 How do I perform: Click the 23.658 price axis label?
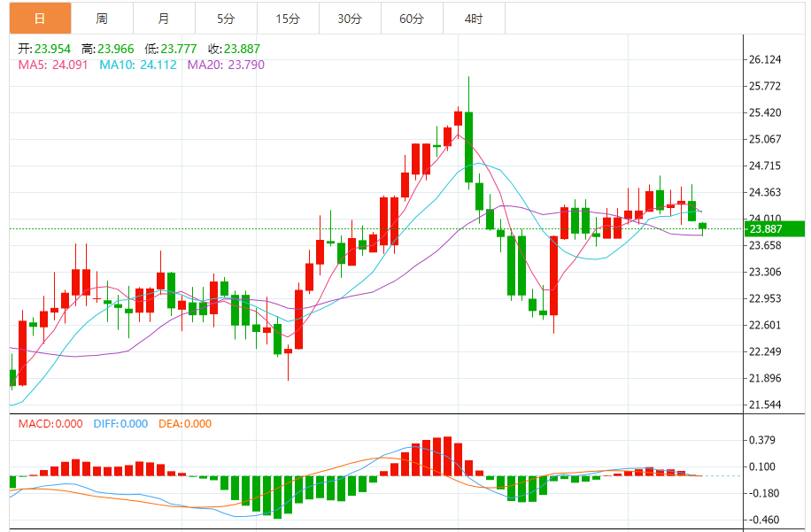click(765, 245)
